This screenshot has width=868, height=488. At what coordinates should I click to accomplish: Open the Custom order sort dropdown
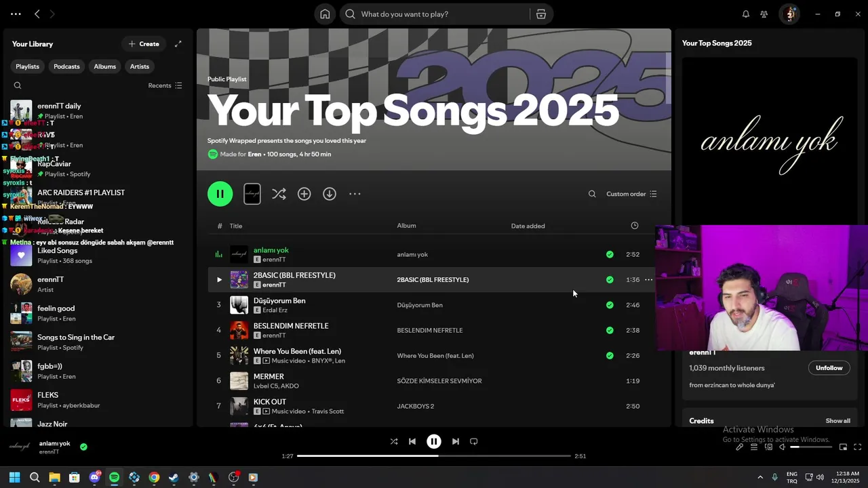[631, 194]
